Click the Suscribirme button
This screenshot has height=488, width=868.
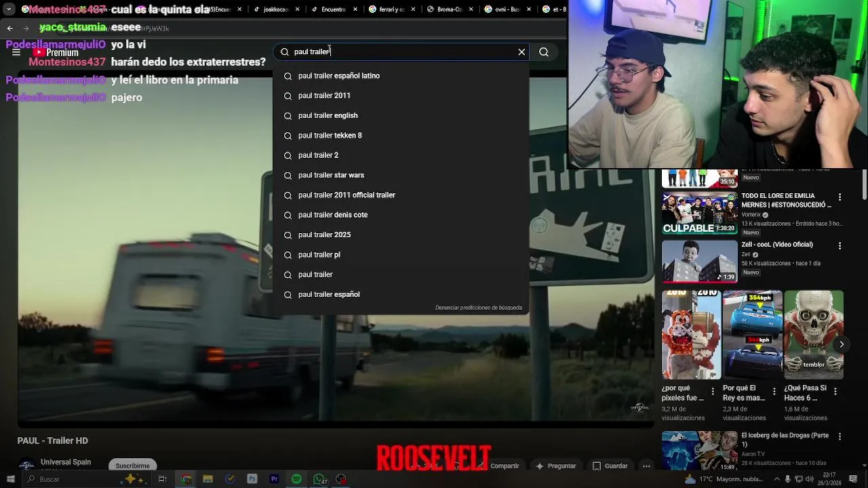click(x=132, y=466)
